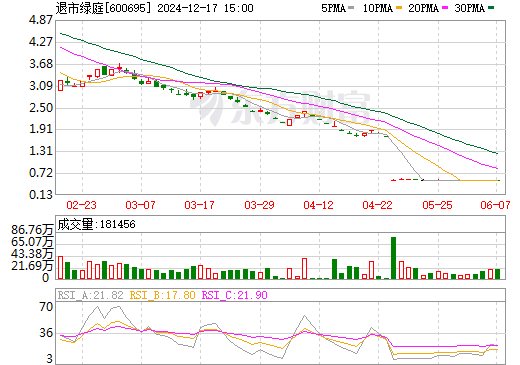Click the 21.69万 volume axis label
The height and width of the screenshot is (365, 520).
point(32,266)
